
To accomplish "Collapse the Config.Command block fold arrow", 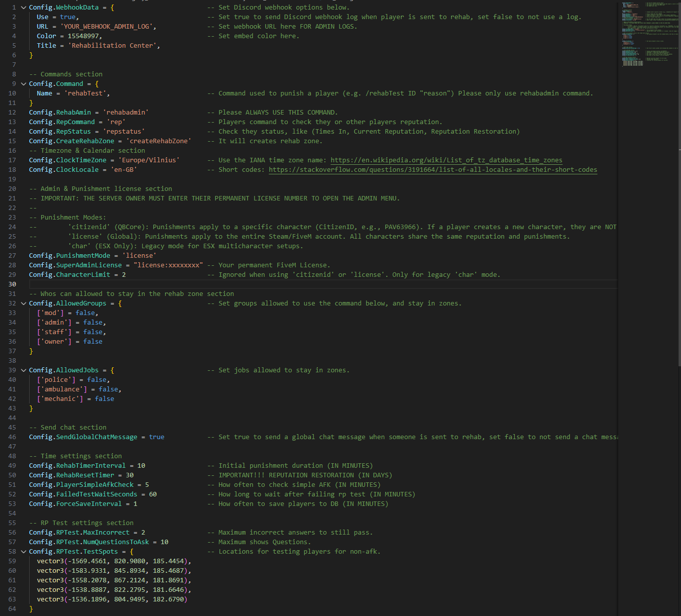I will [x=23, y=84].
